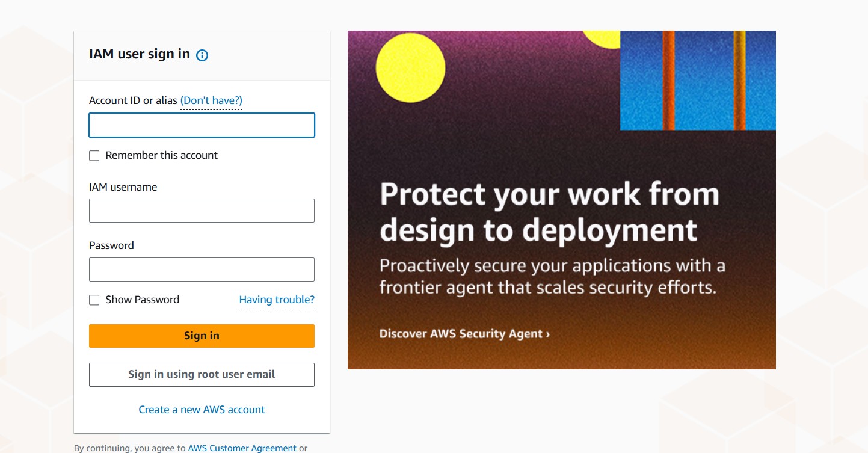The image size is (868, 453).
Task: Open the "Having trouble?" help link
Action: [x=276, y=300]
